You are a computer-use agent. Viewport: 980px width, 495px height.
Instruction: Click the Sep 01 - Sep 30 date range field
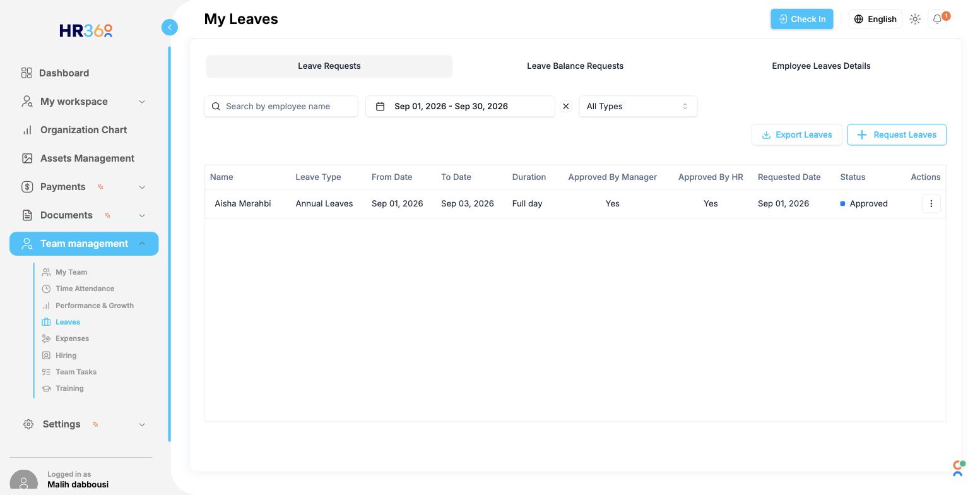coord(460,106)
